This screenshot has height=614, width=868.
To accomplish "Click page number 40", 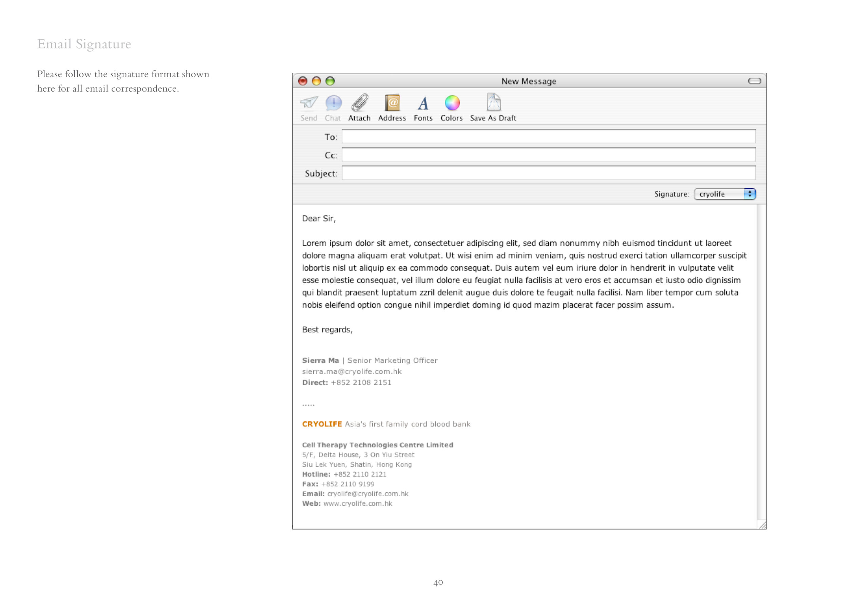I will point(438,582).
